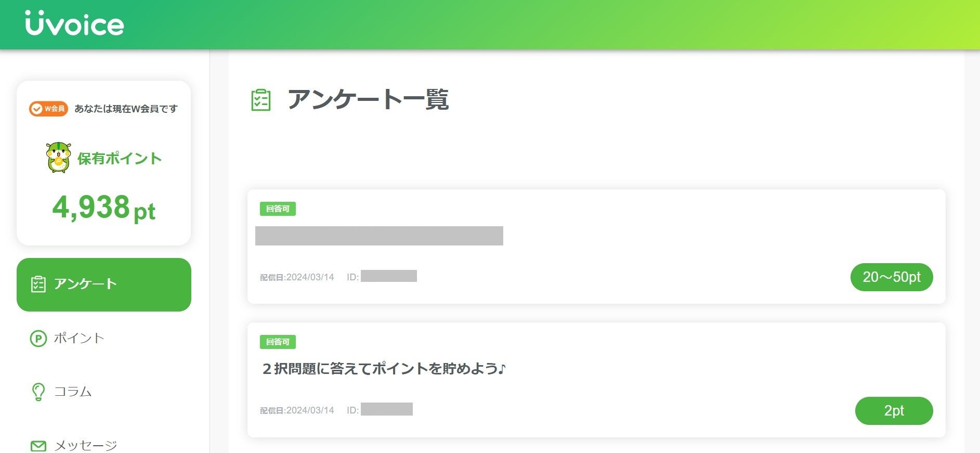Click the 回答可 label on the bottom survey card

277,342
